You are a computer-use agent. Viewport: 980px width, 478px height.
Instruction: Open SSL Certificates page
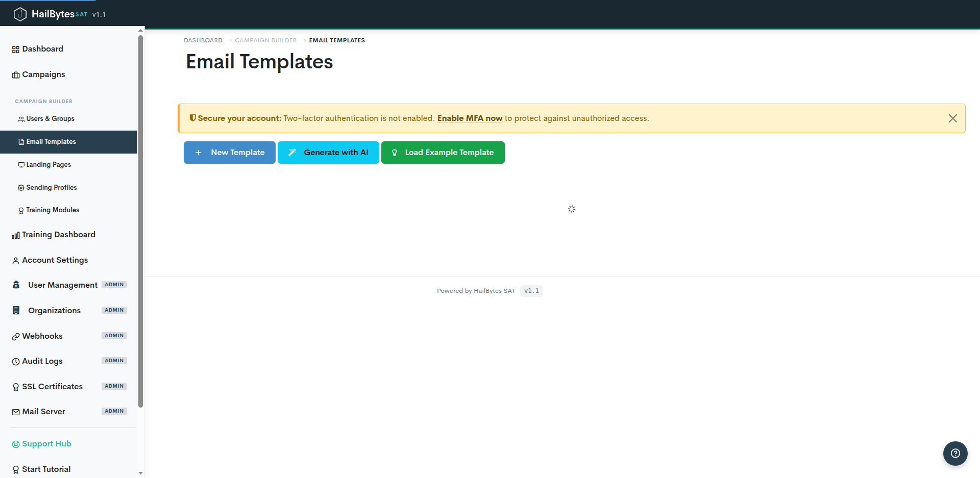pos(68,387)
